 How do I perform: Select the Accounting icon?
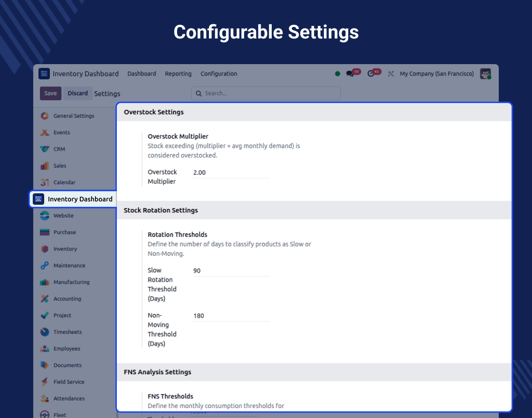[45, 299]
